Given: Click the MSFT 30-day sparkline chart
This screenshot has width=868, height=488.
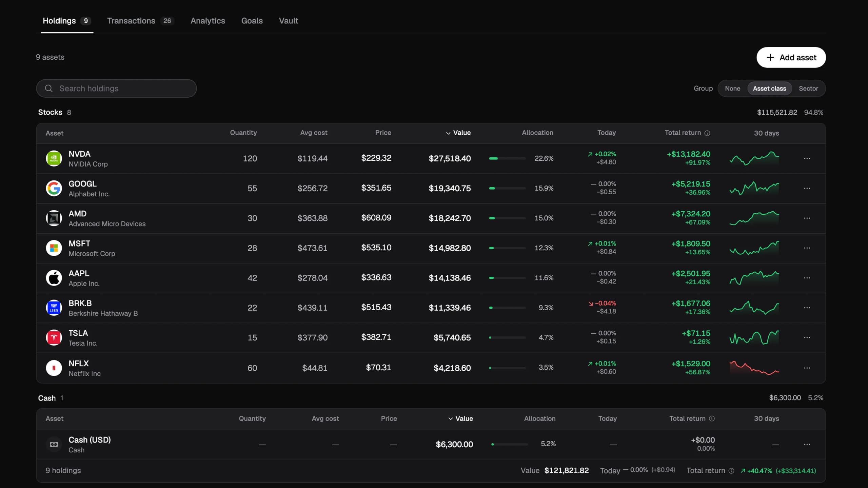Looking at the screenshot, I should click(x=754, y=248).
